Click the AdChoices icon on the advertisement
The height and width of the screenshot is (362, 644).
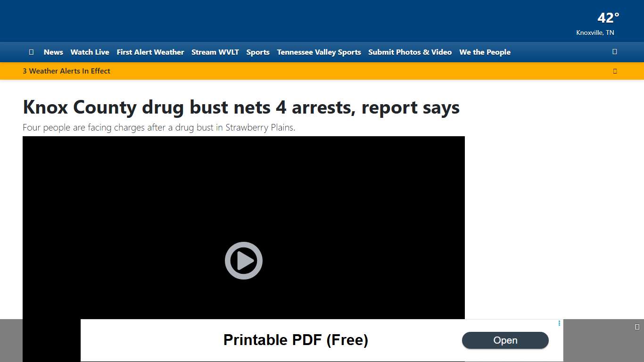click(x=559, y=323)
